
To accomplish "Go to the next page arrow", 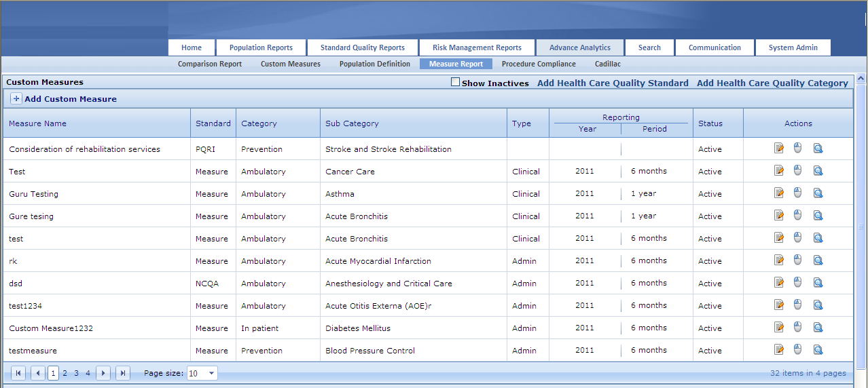I will [103, 373].
